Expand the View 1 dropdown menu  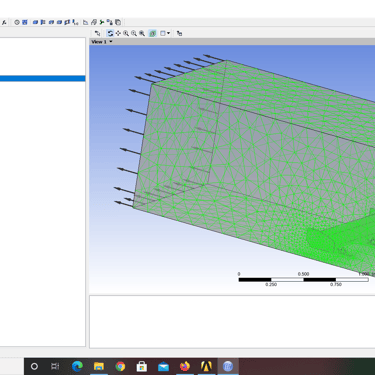(x=111, y=42)
